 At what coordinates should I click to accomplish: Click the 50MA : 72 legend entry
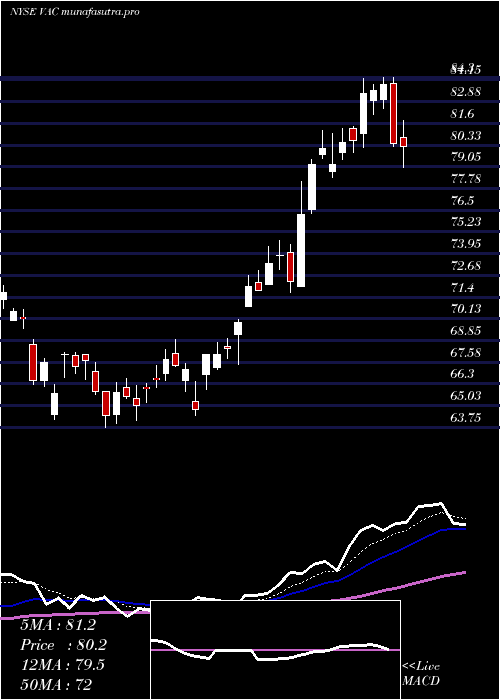[x=57, y=684]
